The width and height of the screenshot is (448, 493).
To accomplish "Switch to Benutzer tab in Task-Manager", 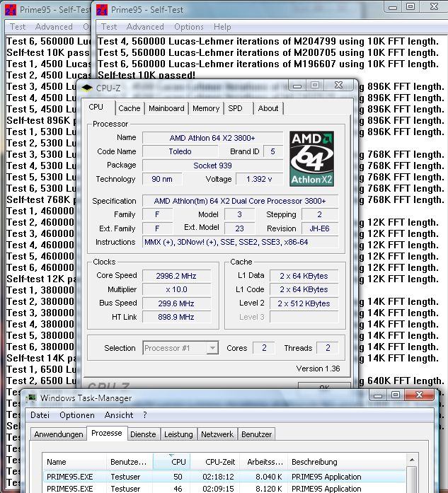I will 256,434.
